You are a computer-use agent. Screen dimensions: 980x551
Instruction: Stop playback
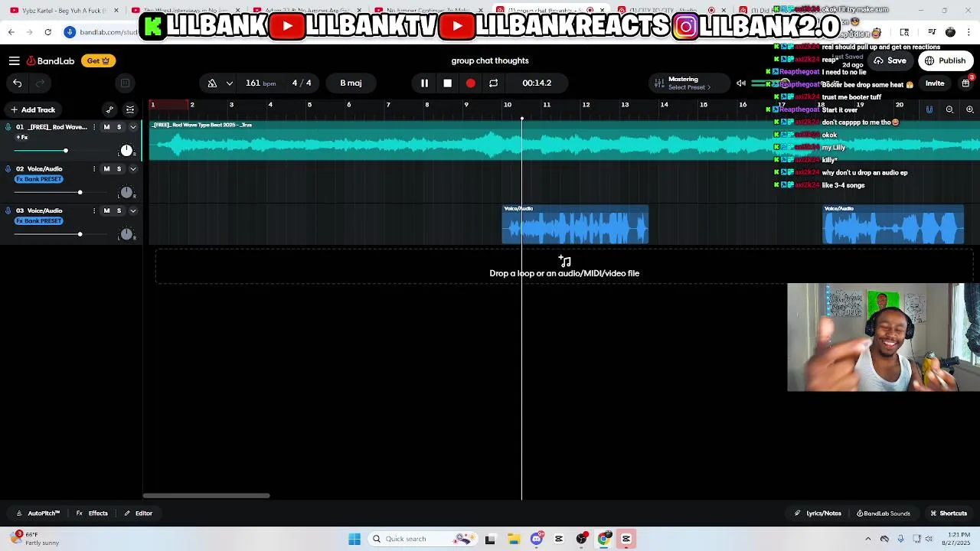[x=447, y=83]
